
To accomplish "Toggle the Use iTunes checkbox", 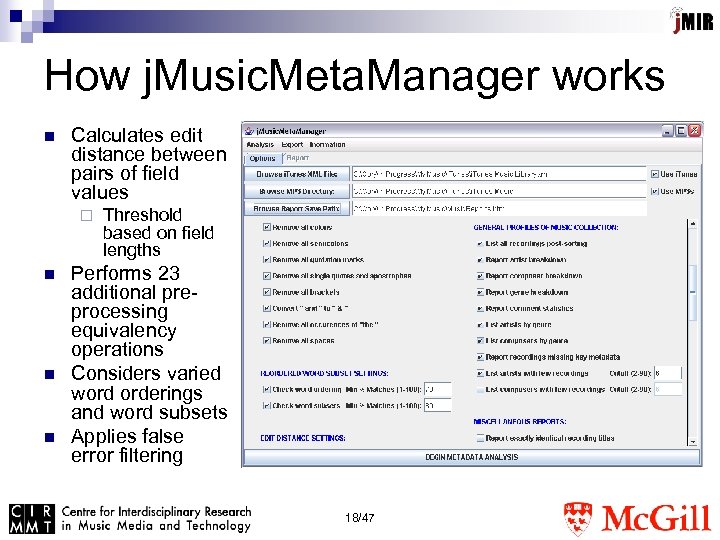I will pyautogui.click(x=655, y=174).
